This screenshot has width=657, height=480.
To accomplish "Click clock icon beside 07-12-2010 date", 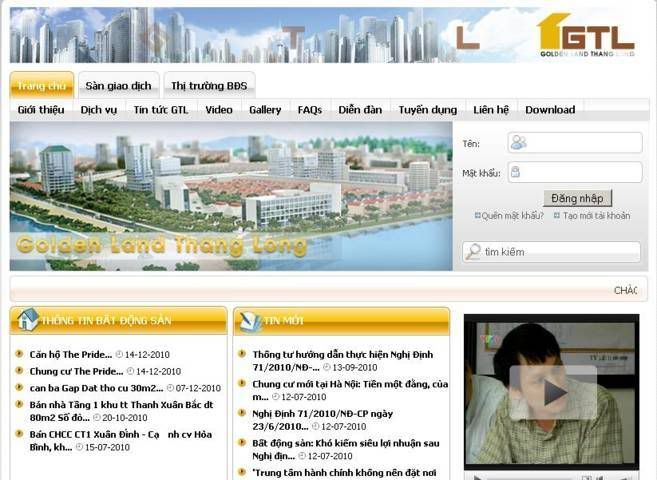I will pos(170,388).
